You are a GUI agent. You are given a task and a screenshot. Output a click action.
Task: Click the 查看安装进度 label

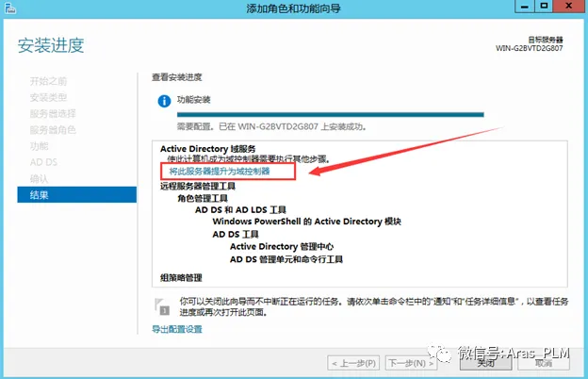coord(177,77)
